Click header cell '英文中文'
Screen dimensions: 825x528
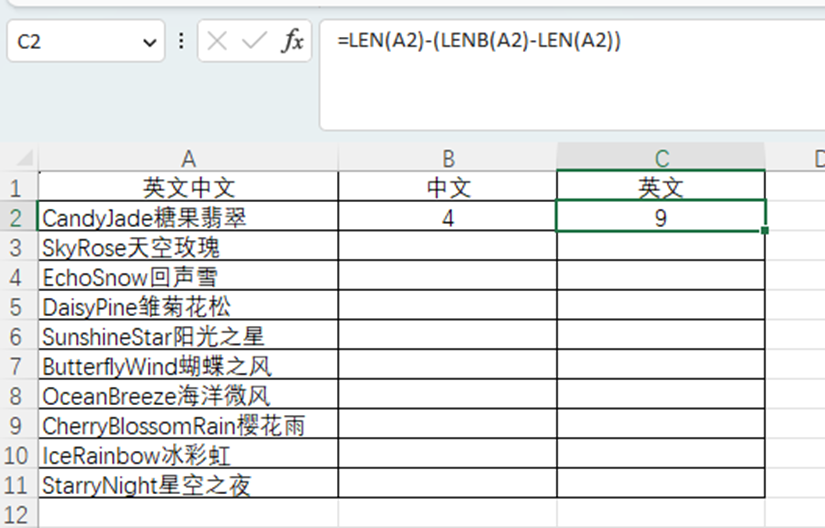(188, 187)
